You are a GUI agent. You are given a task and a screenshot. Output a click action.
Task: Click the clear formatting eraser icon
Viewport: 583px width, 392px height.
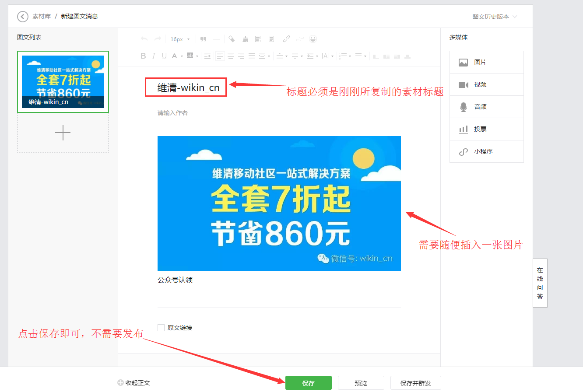[232, 39]
